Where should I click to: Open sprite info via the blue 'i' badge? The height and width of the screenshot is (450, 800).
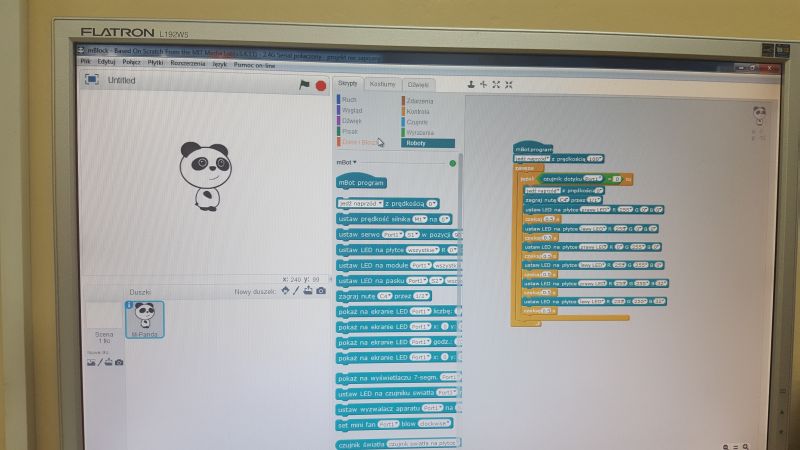point(129,305)
